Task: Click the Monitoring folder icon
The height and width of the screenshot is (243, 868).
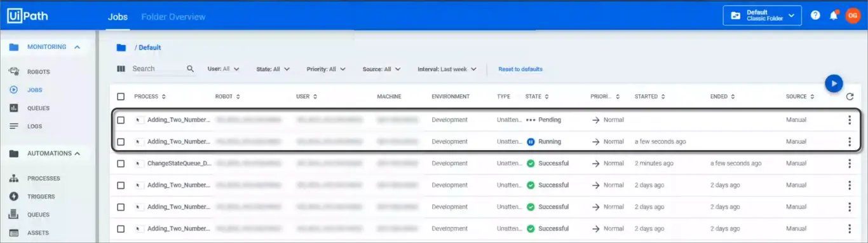Action: click(13, 47)
